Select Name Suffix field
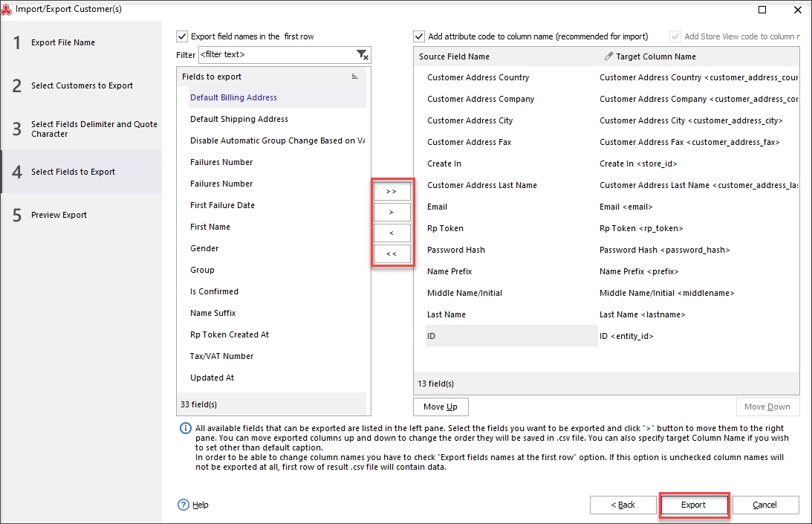 tap(277, 313)
